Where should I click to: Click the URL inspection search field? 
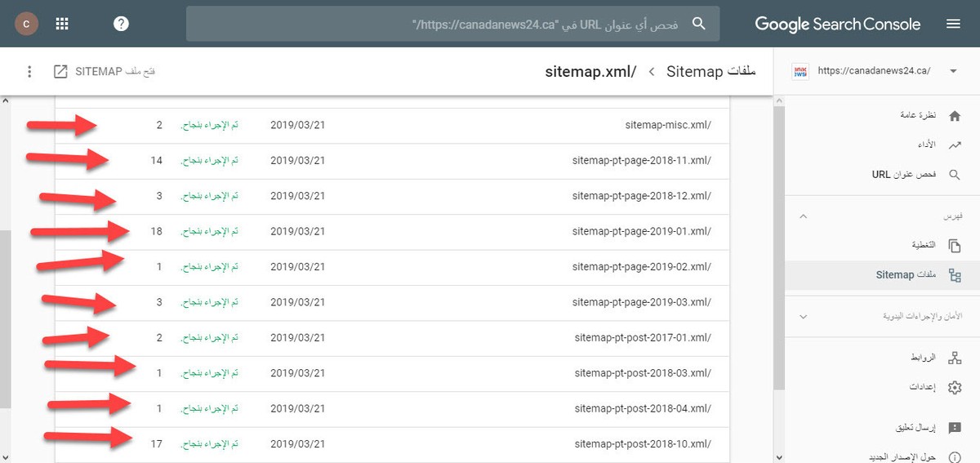point(453,24)
